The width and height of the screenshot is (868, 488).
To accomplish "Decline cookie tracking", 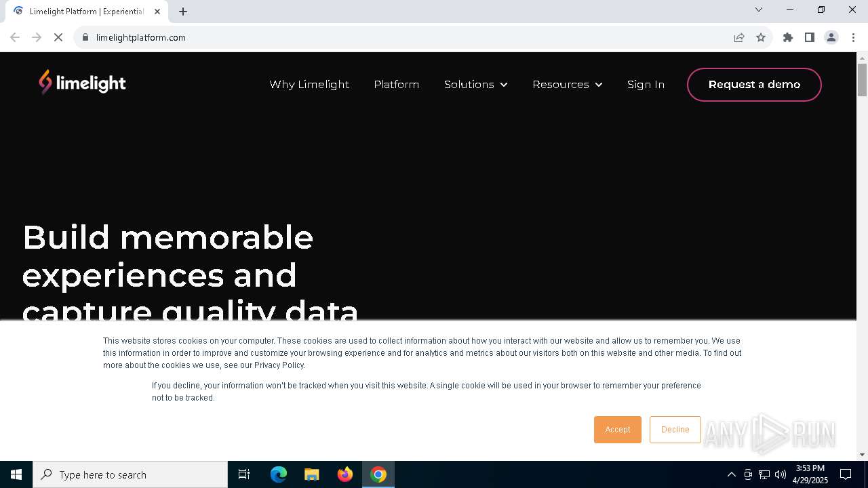I will pyautogui.click(x=675, y=430).
